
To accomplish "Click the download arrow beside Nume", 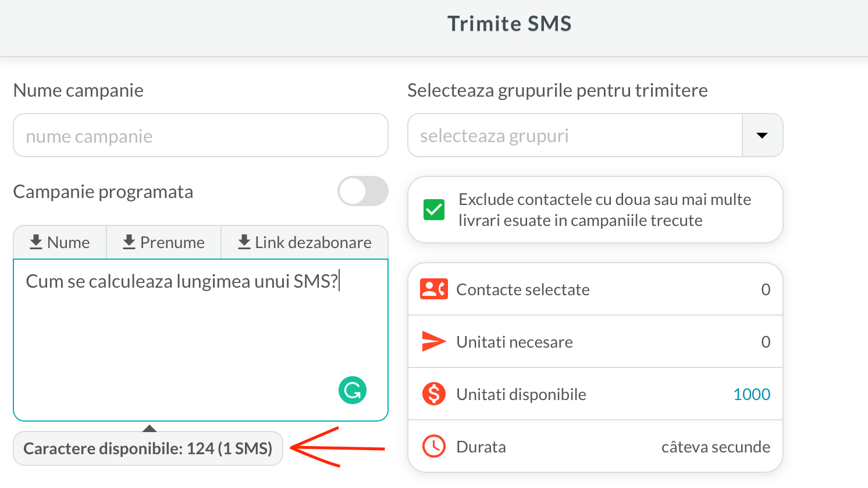I will click(x=36, y=242).
